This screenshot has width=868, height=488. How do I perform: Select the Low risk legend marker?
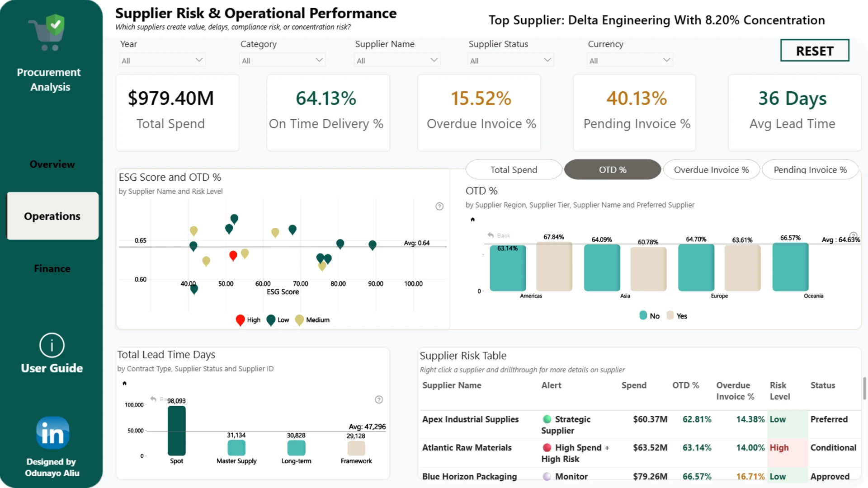[271, 320]
